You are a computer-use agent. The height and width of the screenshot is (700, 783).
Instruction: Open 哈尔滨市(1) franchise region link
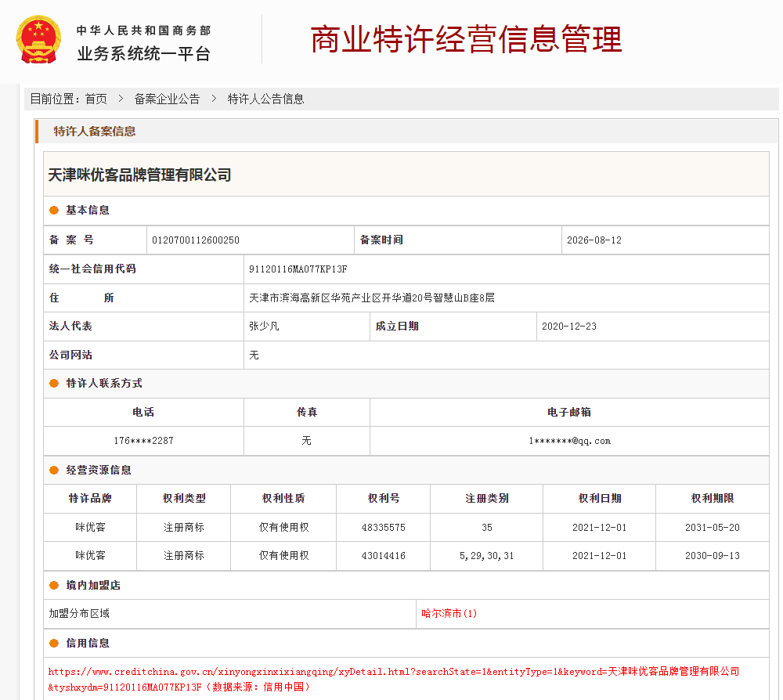pyautogui.click(x=449, y=613)
